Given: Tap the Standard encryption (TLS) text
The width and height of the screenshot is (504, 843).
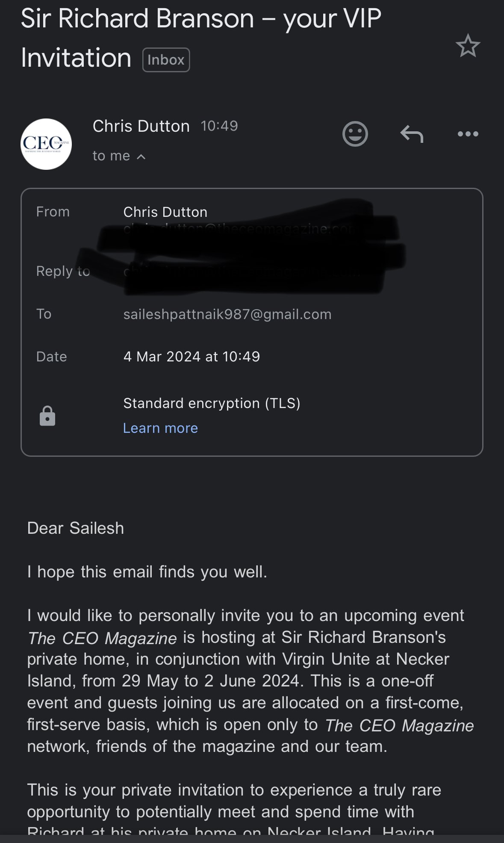Looking at the screenshot, I should point(212,403).
